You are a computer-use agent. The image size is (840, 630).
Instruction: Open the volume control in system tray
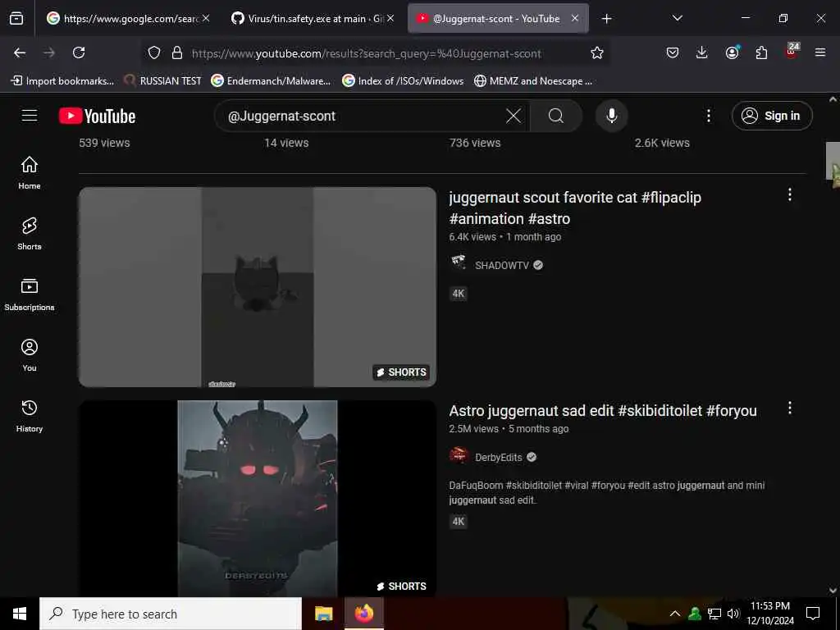[x=733, y=614]
